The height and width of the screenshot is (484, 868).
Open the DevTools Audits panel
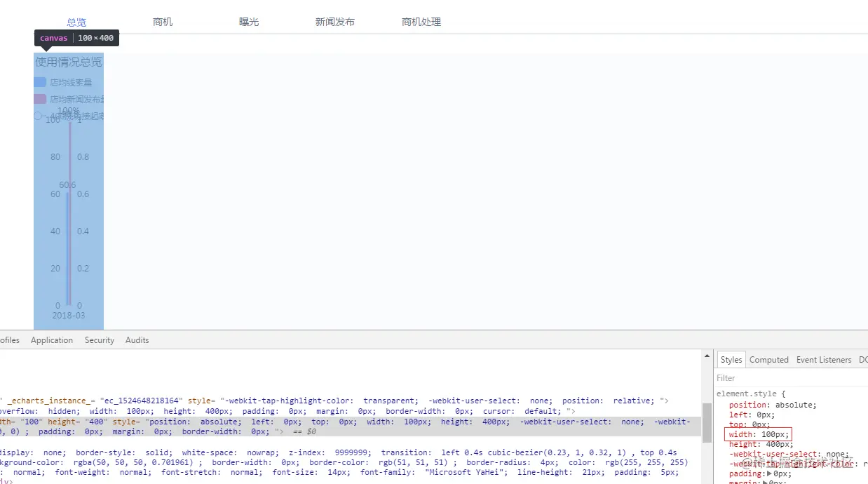137,340
